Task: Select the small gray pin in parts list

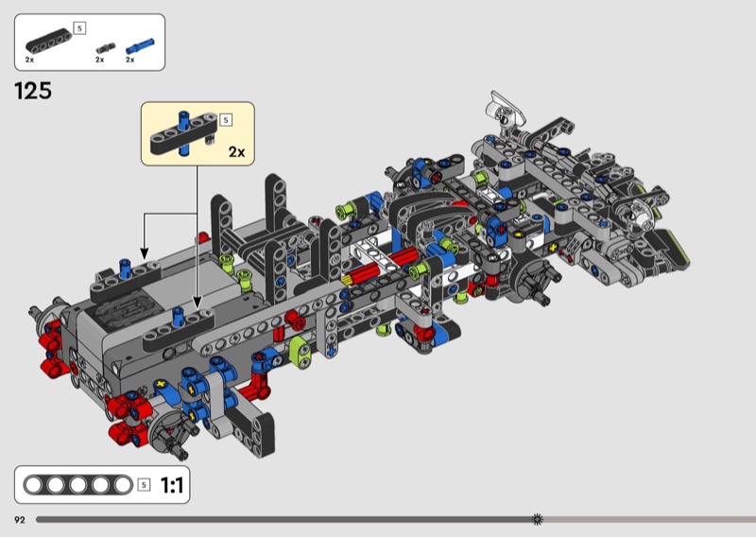Action: pyautogui.click(x=108, y=44)
